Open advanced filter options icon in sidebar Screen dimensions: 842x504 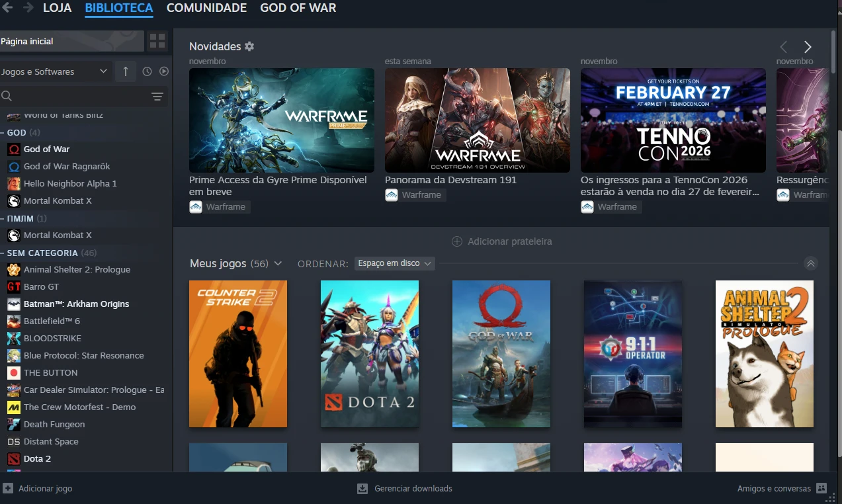click(x=157, y=97)
